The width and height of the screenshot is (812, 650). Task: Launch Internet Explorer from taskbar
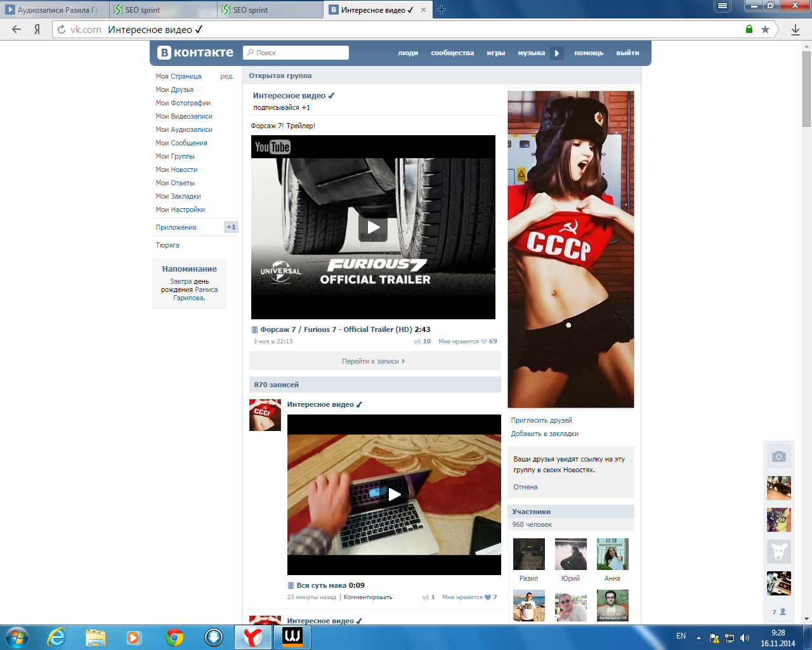[x=56, y=637]
